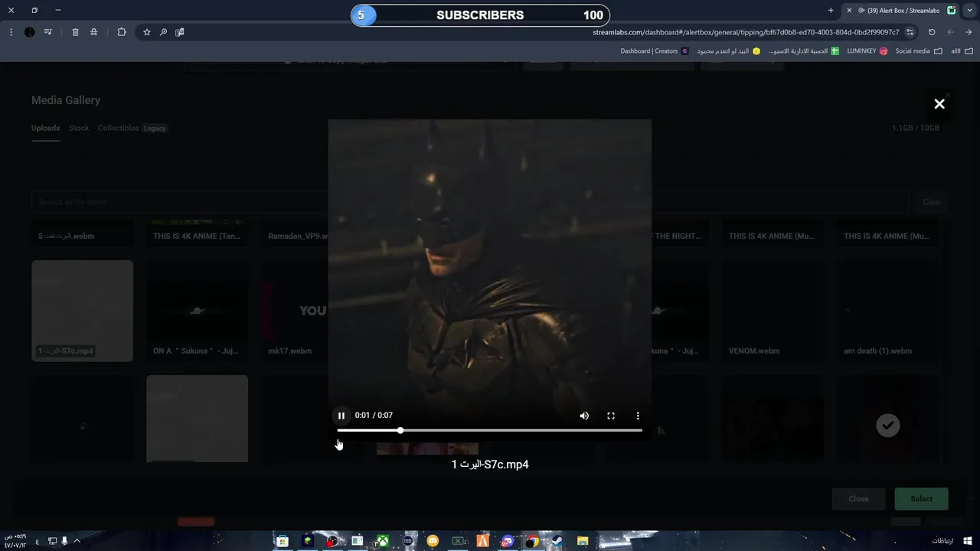Open Dashboard | Creators bookmark
This screenshot has width=980, height=551.
(x=654, y=51)
